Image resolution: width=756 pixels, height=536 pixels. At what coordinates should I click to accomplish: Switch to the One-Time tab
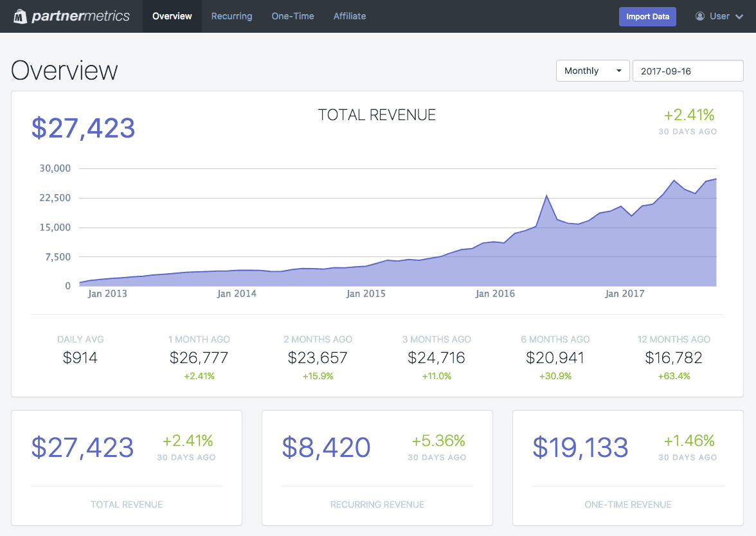coord(292,16)
